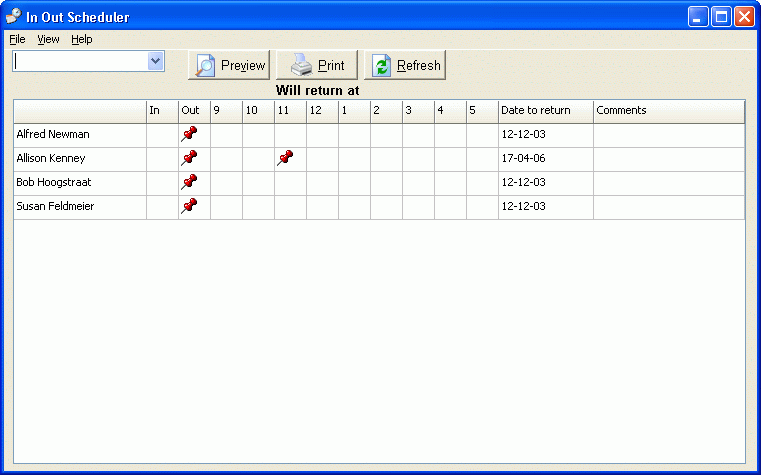Click the Date to return column header

[x=546, y=111]
